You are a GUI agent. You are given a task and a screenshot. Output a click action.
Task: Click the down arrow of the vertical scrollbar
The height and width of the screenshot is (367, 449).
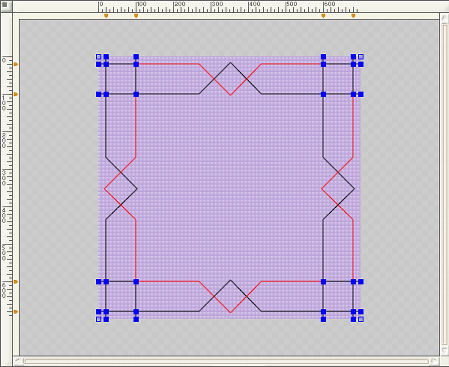444,351
